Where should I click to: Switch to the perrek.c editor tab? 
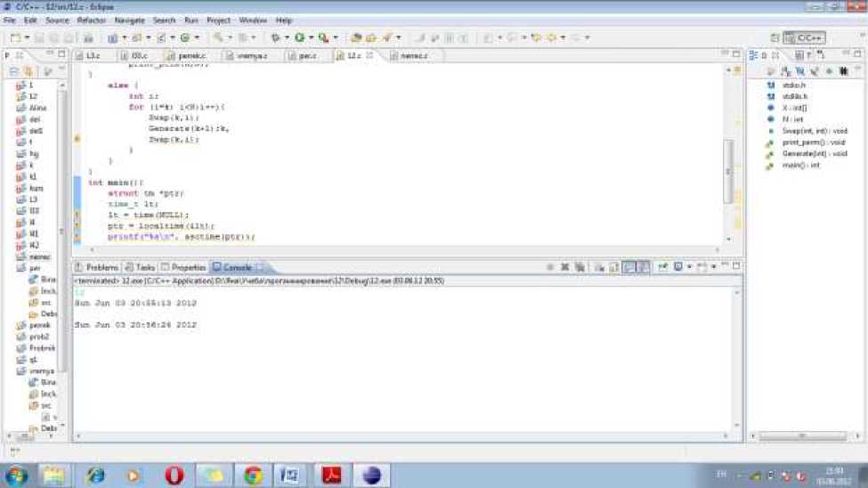coord(191,56)
